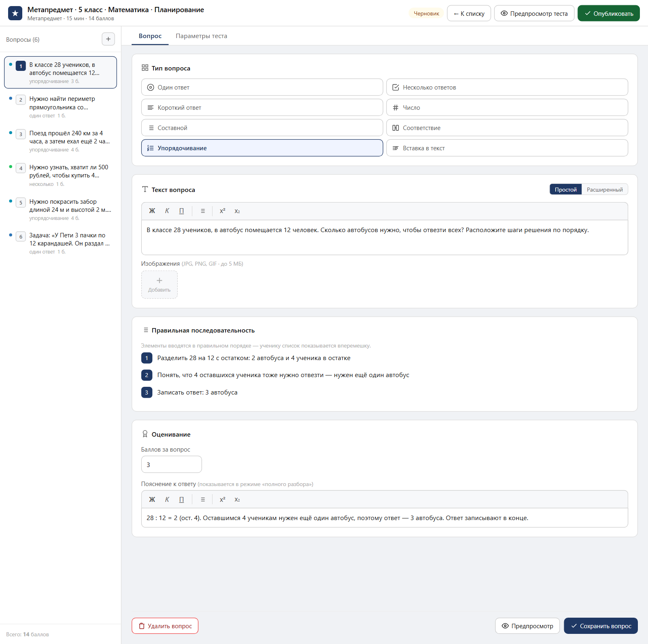Choose the Короткий ответ question type
This screenshot has height=644, width=648.
262,107
